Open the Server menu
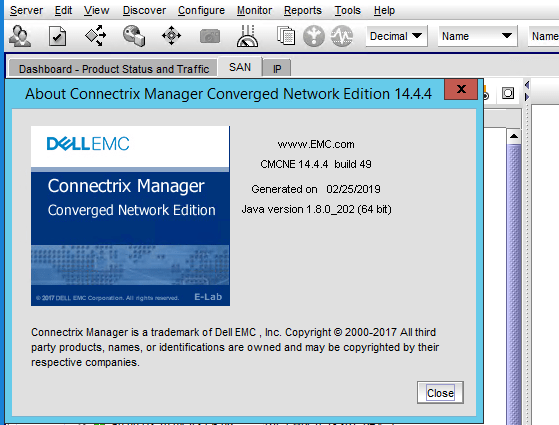 click(26, 10)
